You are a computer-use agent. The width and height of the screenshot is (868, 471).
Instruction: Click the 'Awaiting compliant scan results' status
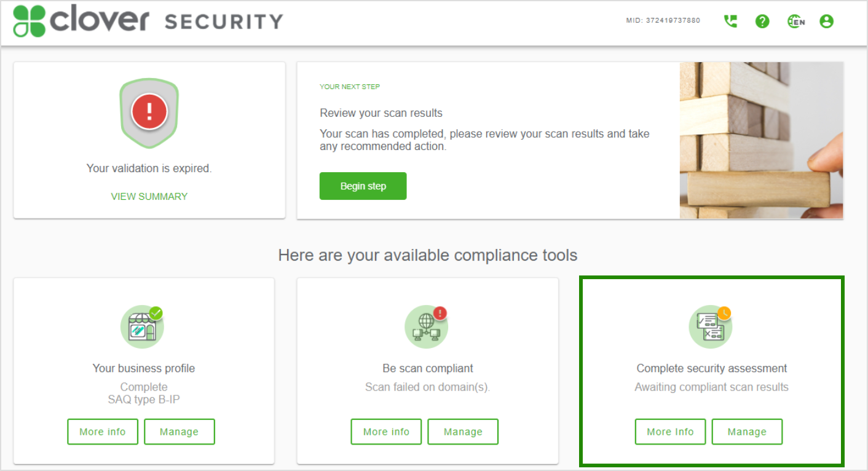(x=711, y=387)
